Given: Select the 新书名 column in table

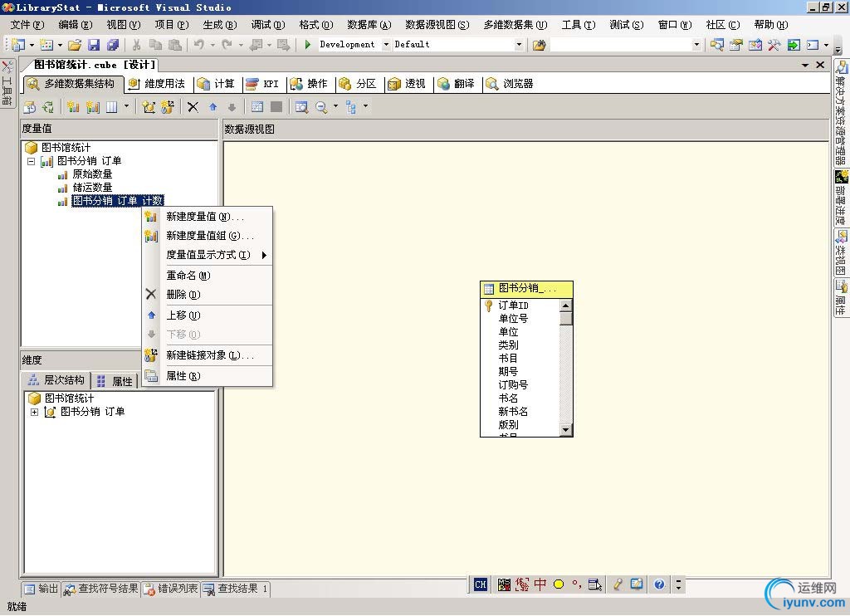Looking at the screenshot, I should click(x=513, y=412).
